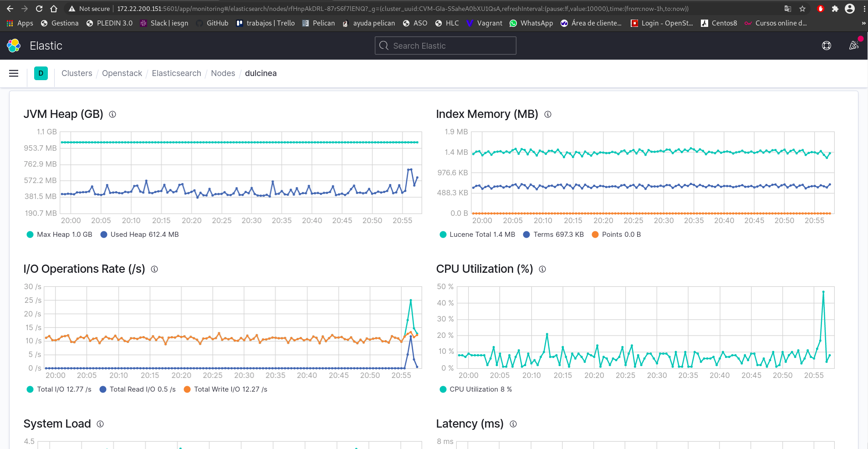Toggle the Total Write I/O legend series
Screen dimensions: 868x449
[x=225, y=389]
